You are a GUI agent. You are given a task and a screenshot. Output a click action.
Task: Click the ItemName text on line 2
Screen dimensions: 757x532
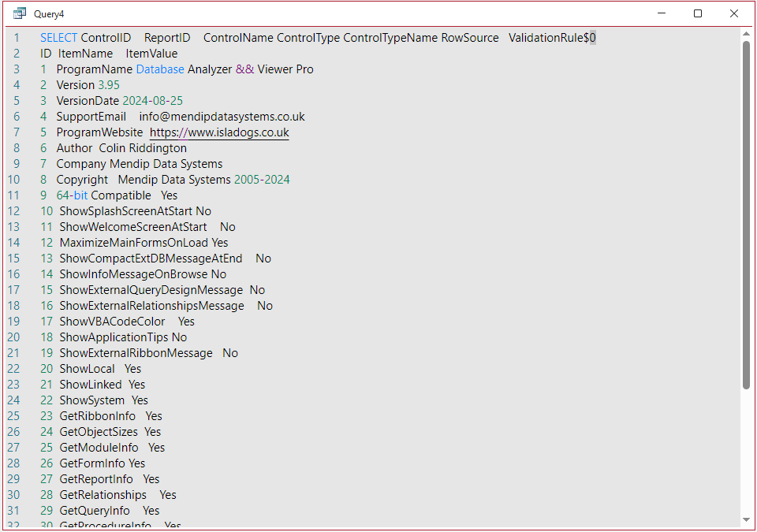[85, 54]
